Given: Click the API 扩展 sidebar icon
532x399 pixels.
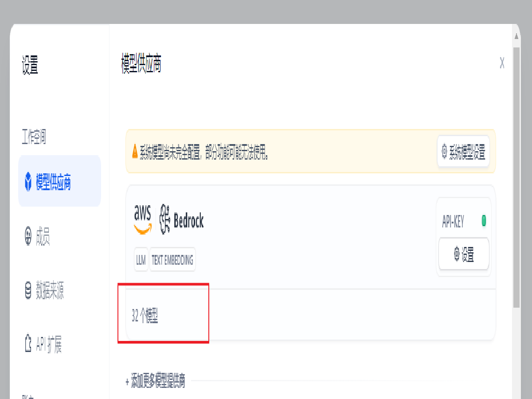Looking at the screenshot, I should pyautogui.click(x=28, y=344).
